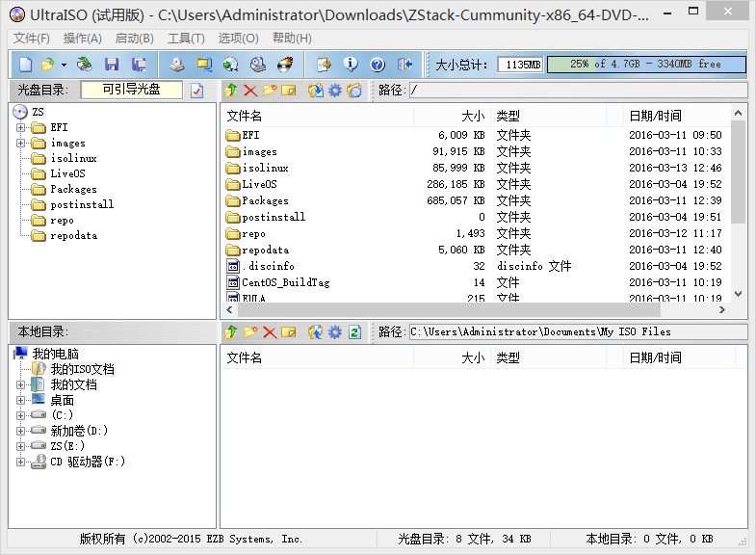Sort the disc list by 文件名 column header
This screenshot has height=555, width=756.
point(317,116)
